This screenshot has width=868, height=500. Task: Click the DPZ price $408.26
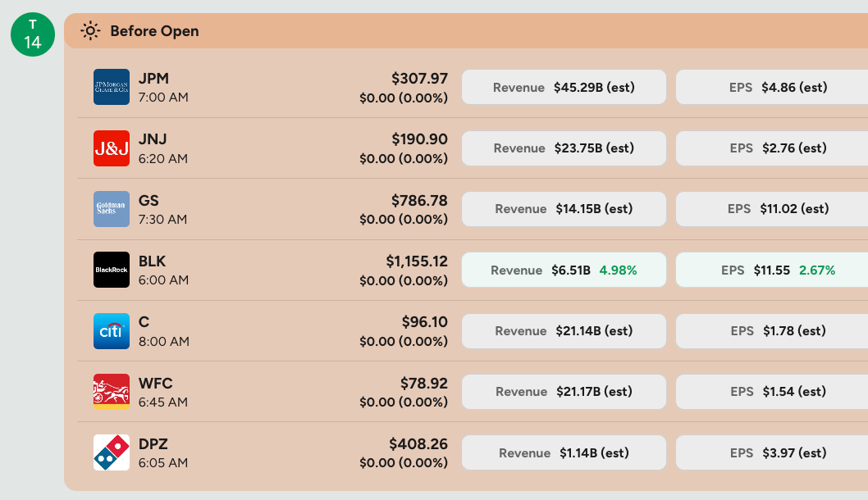point(418,444)
